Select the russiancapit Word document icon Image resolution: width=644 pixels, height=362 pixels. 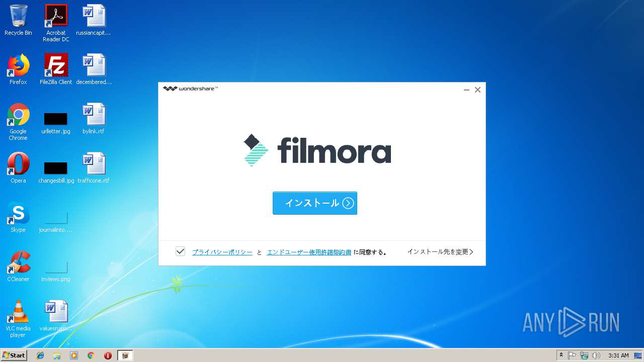(94, 20)
